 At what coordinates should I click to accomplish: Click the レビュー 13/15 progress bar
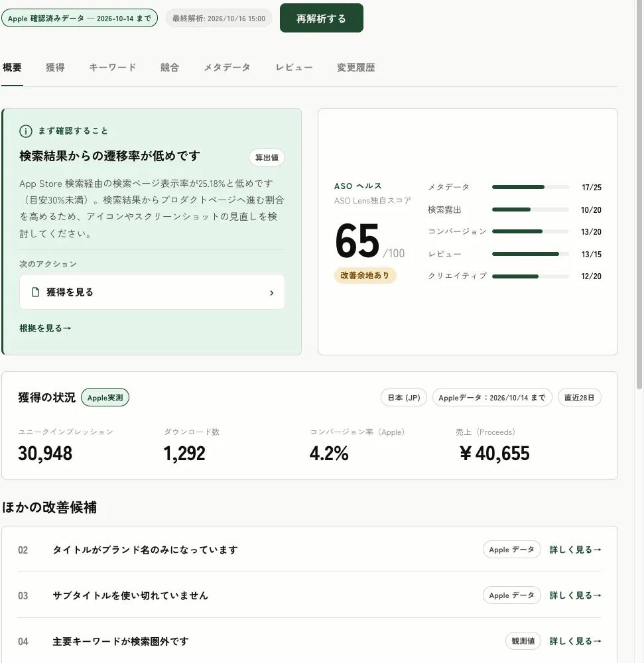530,254
